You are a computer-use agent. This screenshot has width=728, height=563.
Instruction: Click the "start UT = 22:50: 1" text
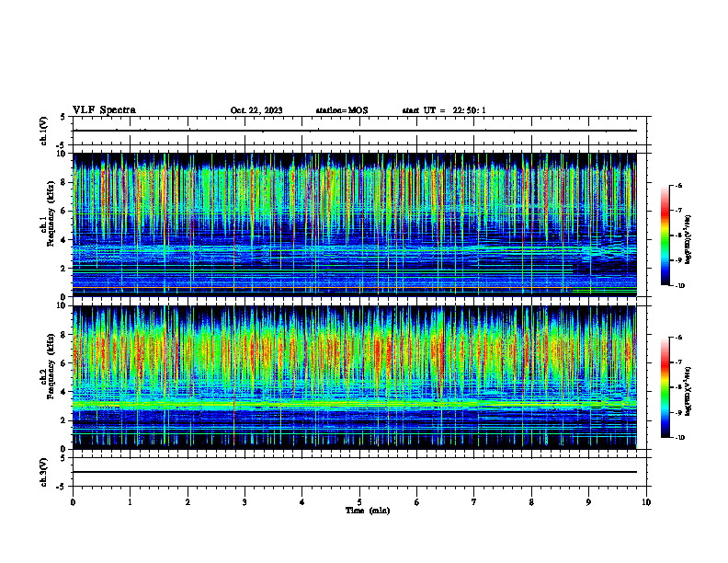pyautogui.click(x=444, y=110)
